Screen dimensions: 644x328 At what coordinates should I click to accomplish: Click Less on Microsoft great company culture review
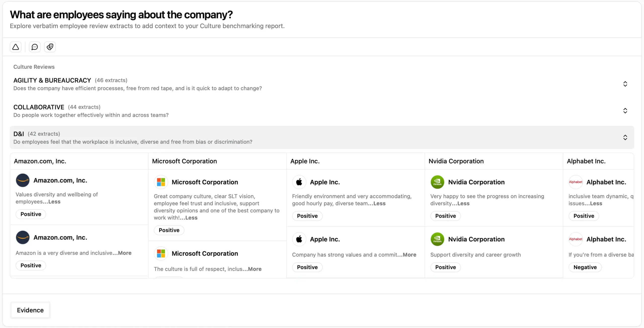pos(191,218)
